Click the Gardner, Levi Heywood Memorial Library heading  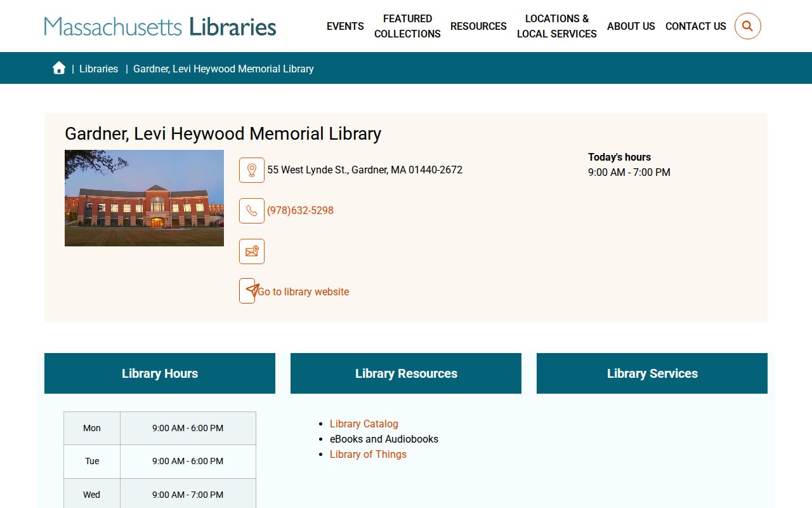(x=223, y=133)
